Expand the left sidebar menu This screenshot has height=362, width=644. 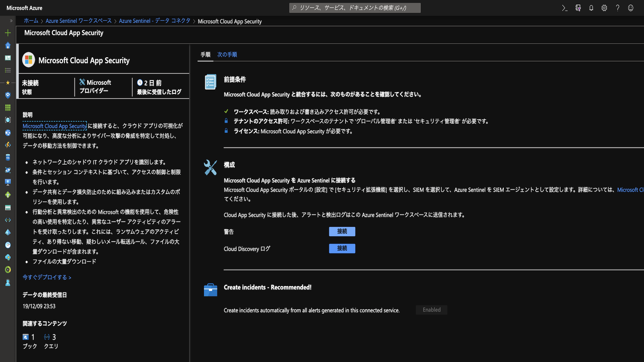[11, 21]
